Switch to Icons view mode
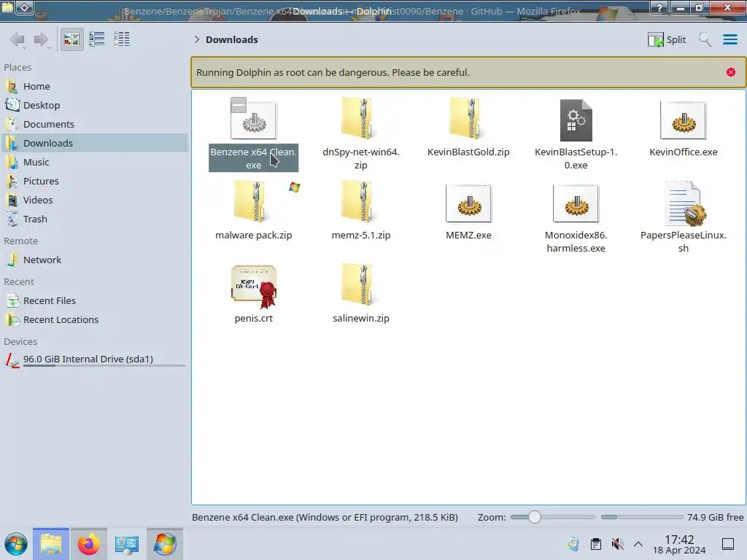The image size is (747, 560). point(71,39)
